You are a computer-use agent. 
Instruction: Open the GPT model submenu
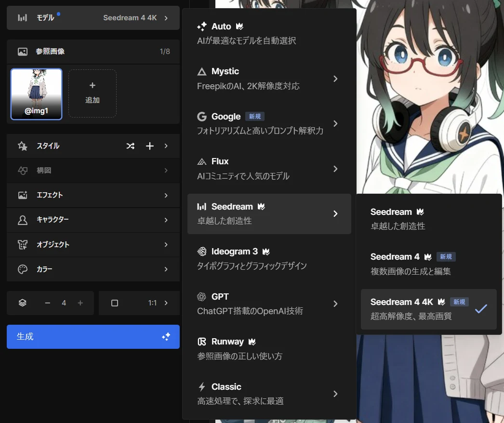(269, 304)
